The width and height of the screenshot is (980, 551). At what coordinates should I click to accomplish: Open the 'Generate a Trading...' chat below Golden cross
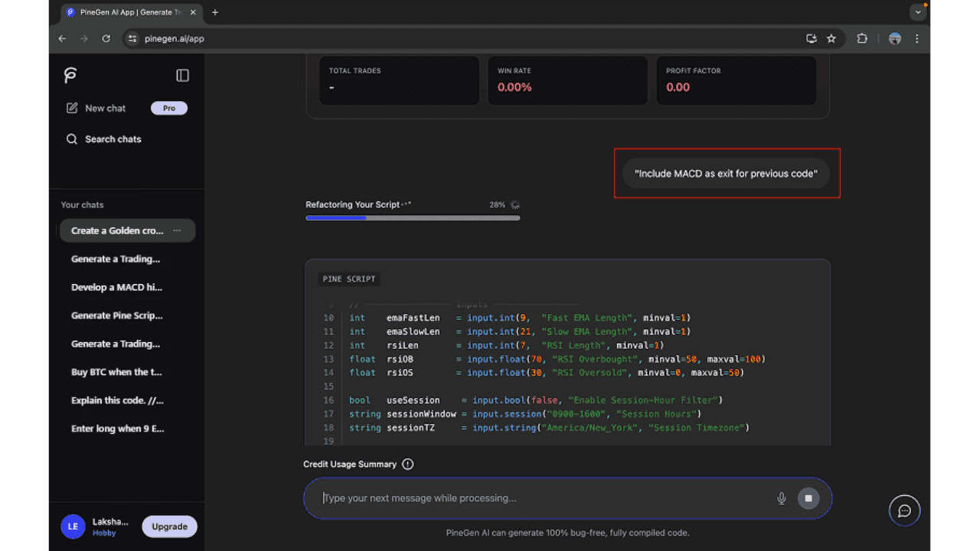[116, 259]
